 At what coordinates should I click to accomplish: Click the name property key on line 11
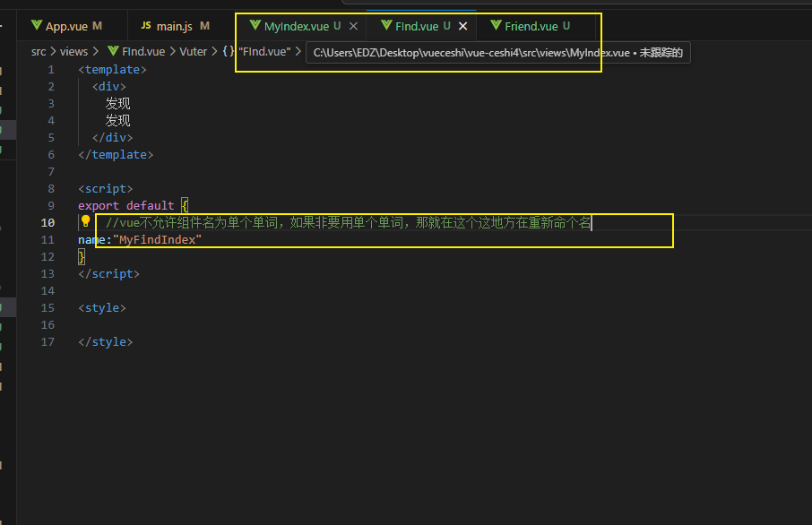tap(91, 240)
